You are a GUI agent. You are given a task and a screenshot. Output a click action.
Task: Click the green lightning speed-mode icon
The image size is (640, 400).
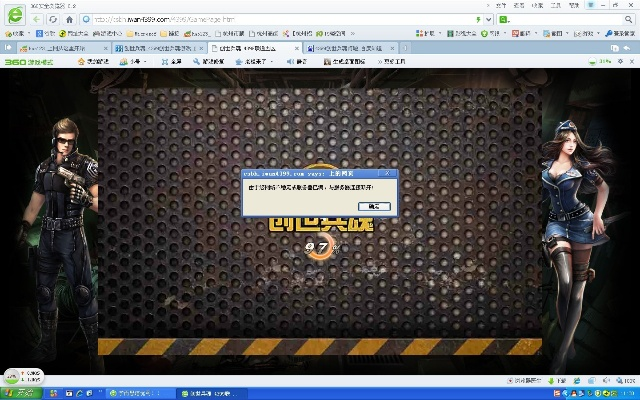point(478,19)
